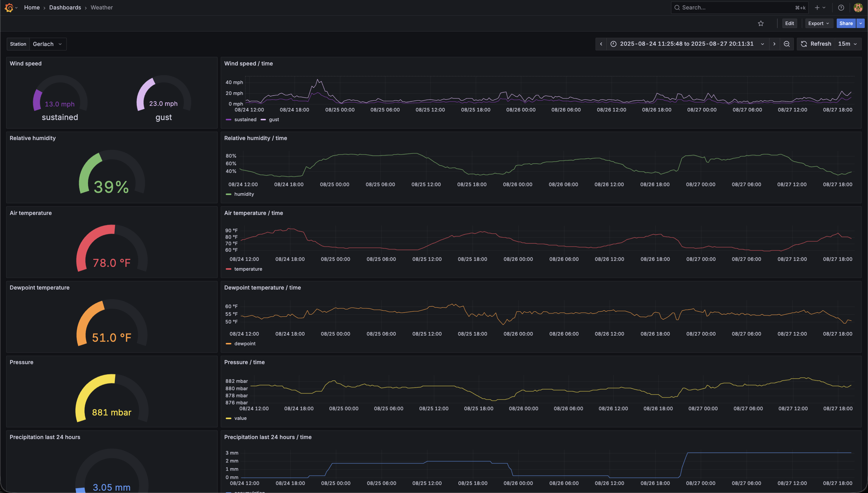Click the temperature legend color swatch
Screen dimensions: 868x493
coord(229,269)
